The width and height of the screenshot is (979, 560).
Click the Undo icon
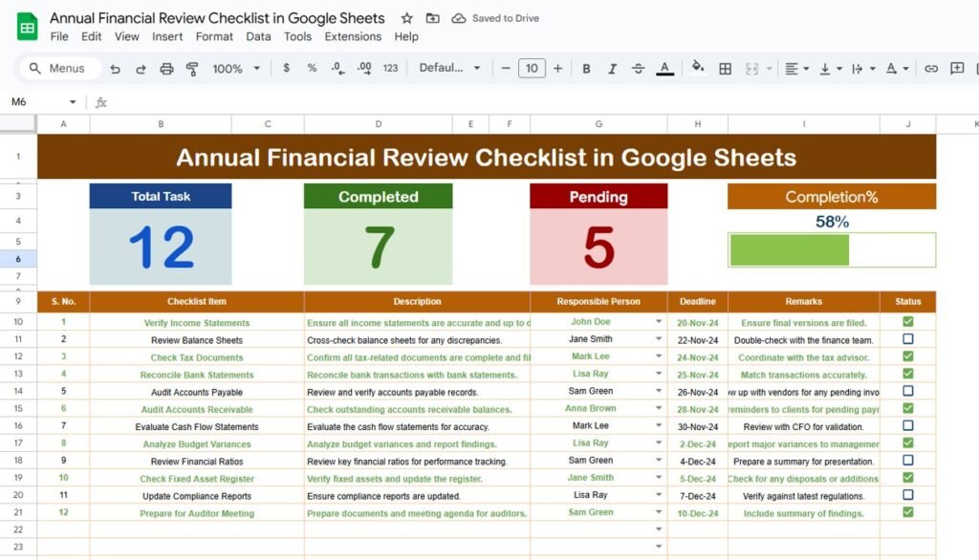113,68
